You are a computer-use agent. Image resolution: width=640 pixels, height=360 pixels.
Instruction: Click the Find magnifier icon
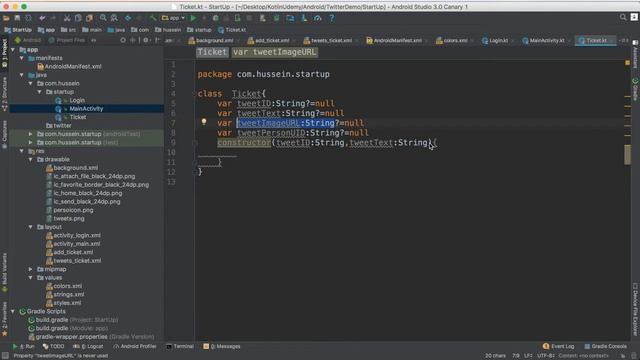point(103,18)
